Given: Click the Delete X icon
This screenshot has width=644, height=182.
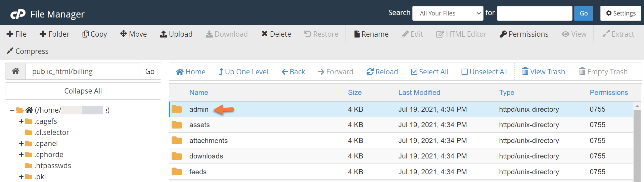Looking at the screenshot, I should coord(265,34).
